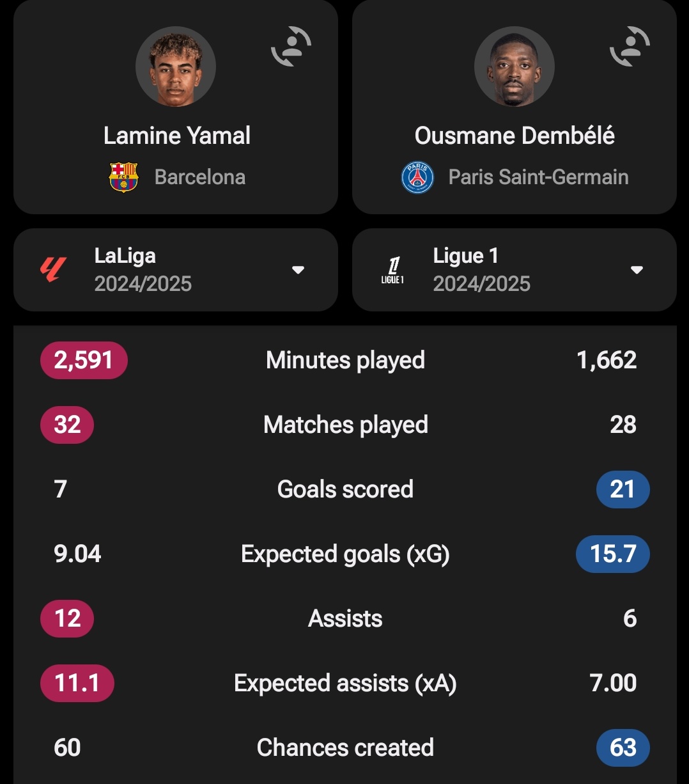Open Ousmane Dembélé's profile photo

(515, 67)
